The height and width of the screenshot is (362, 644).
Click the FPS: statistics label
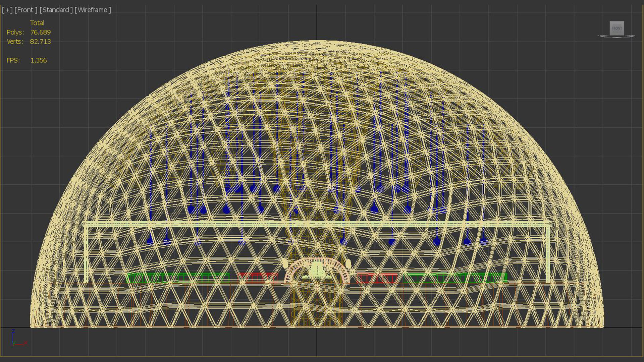(13, 60)
